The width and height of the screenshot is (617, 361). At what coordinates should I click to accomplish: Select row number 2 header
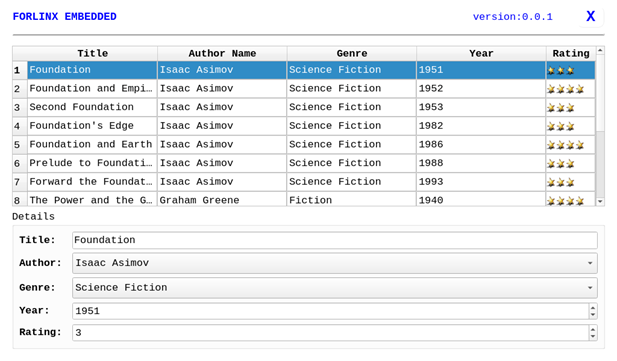(20, 89)
